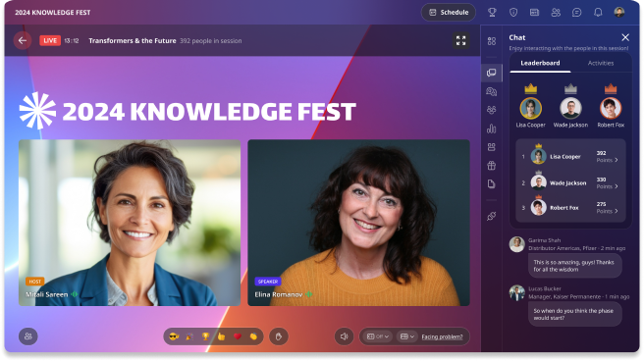Click the Facing problem? link
The image size is (644, 361).
[x=442, y=336]
